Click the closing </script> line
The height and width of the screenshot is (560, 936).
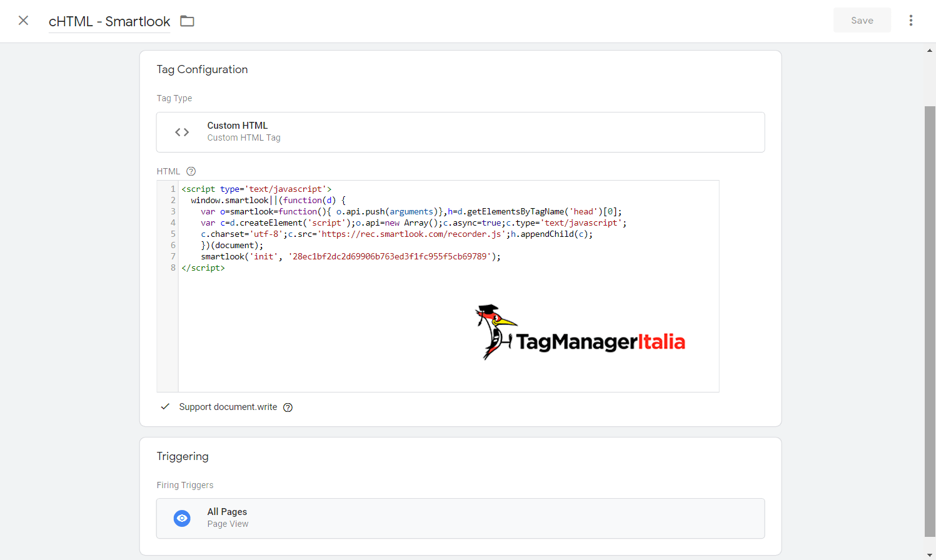[203, 268]
